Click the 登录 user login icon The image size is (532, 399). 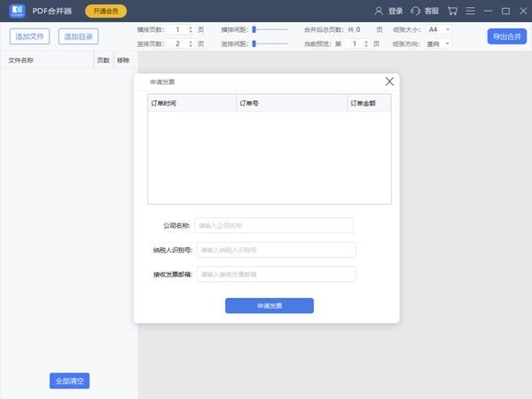click(379, 12)
